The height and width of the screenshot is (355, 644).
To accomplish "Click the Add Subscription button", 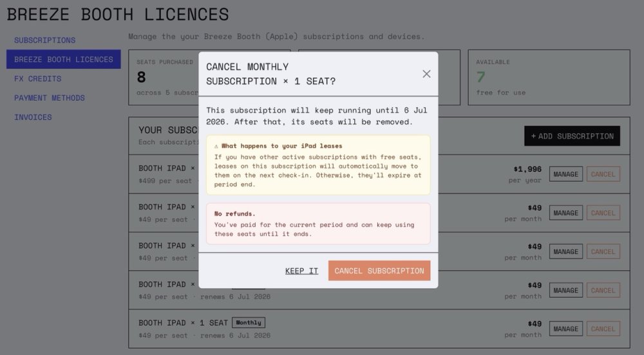I will (x=572, y=136).
